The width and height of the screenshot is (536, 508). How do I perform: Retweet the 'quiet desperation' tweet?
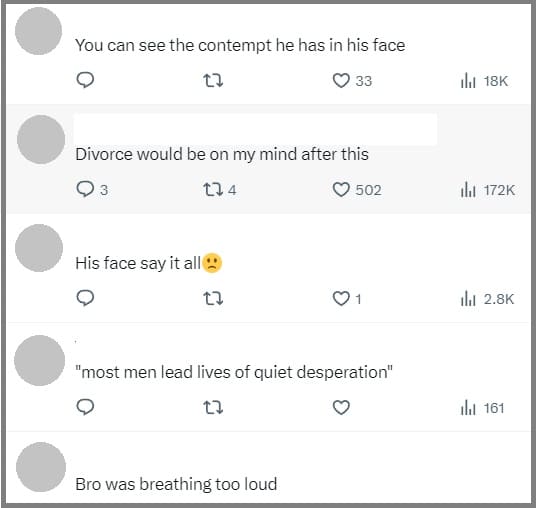coord(213,407)
